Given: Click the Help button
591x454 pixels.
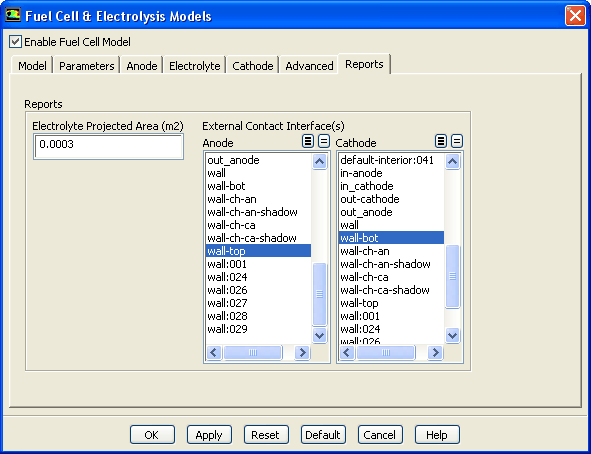Looking at the screenshot, I should click(437, 435).
